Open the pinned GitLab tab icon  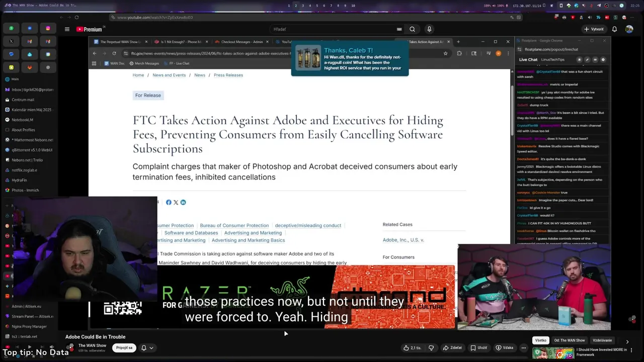coord(30,67)
